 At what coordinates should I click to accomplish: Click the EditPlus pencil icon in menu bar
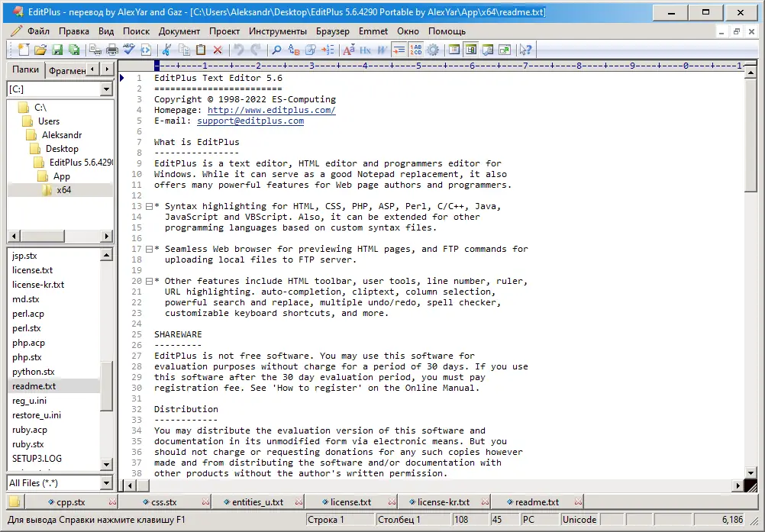16,31
